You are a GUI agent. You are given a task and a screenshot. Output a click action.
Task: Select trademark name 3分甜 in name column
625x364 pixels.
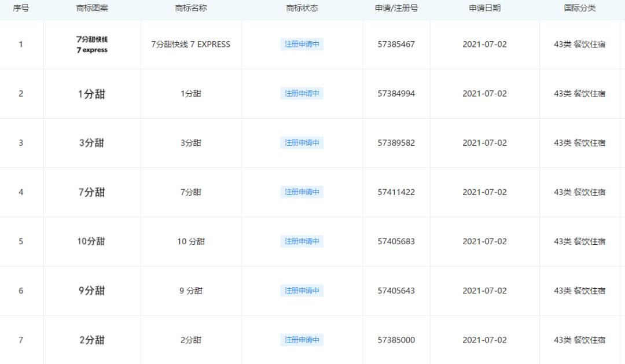point(190,143)
